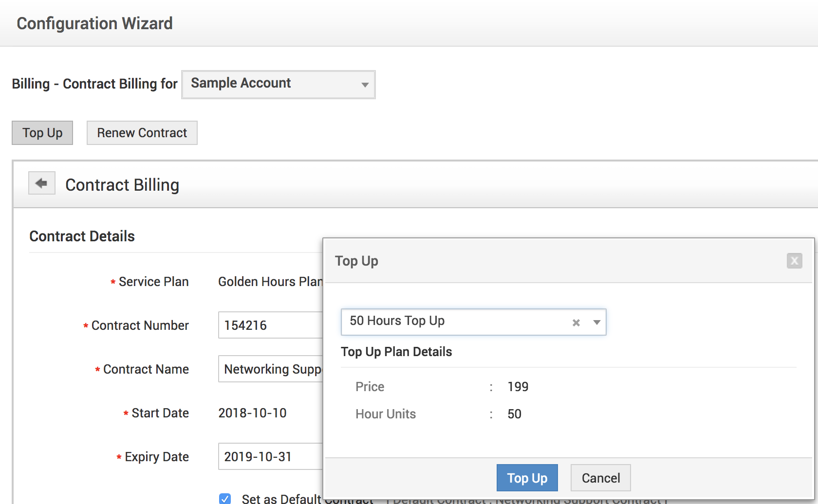Click the Price value 199
The height and width of the screenshot is (504, 818).
pyautogui.click(x=518, y=387)
